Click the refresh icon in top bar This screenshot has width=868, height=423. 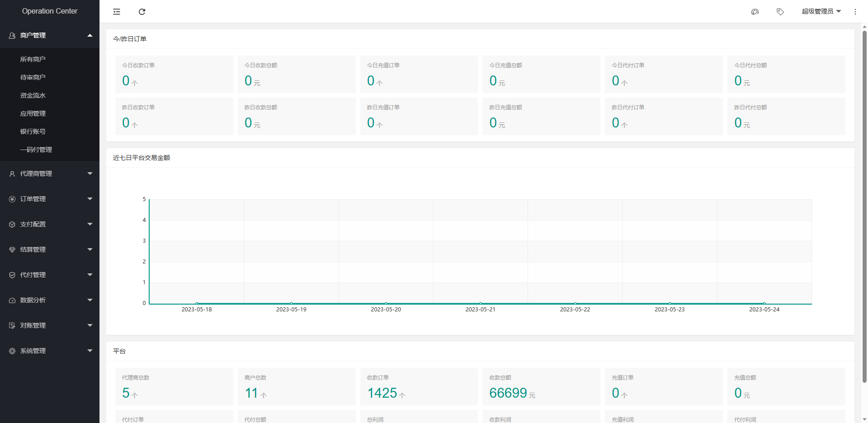(x=142, y=12)
